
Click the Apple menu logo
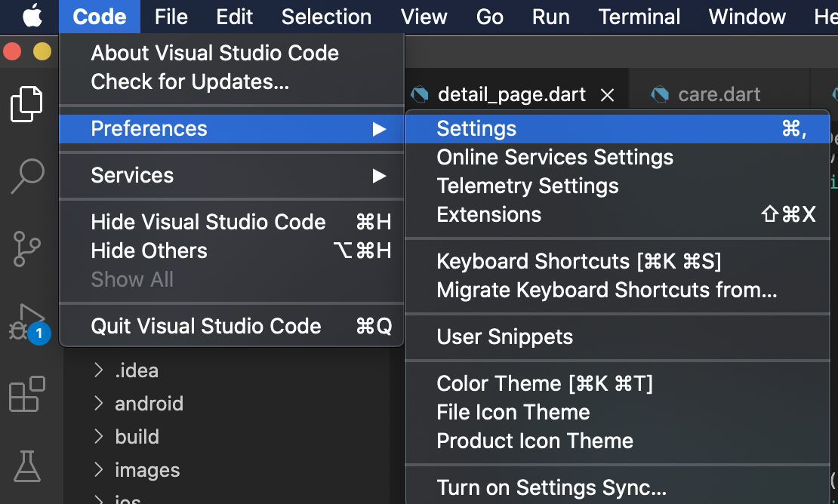click(32, 17)
